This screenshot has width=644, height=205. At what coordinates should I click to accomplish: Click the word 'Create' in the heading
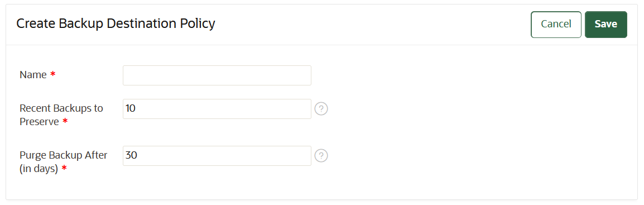tap(36, 24)
